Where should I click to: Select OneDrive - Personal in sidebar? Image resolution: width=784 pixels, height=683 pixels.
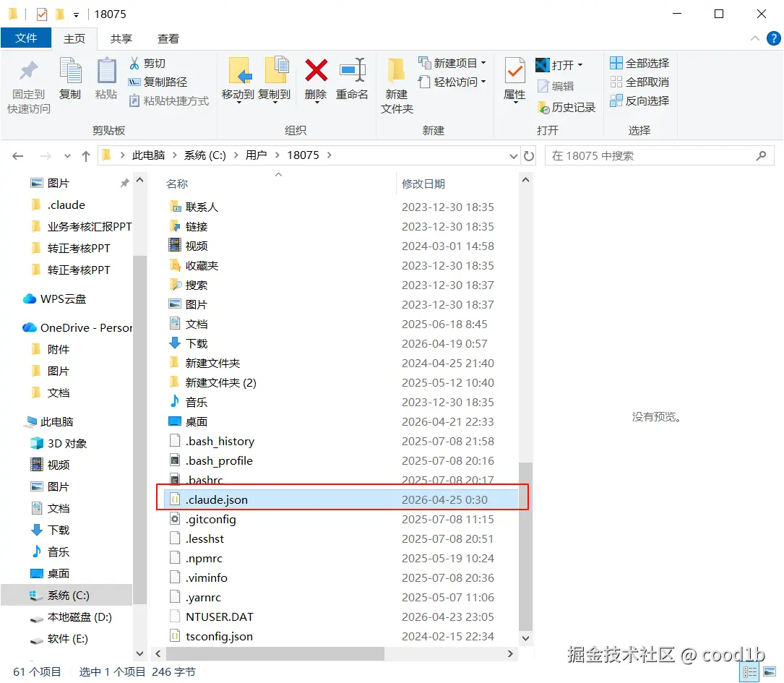pyautogui.click(x=77, y=328)
